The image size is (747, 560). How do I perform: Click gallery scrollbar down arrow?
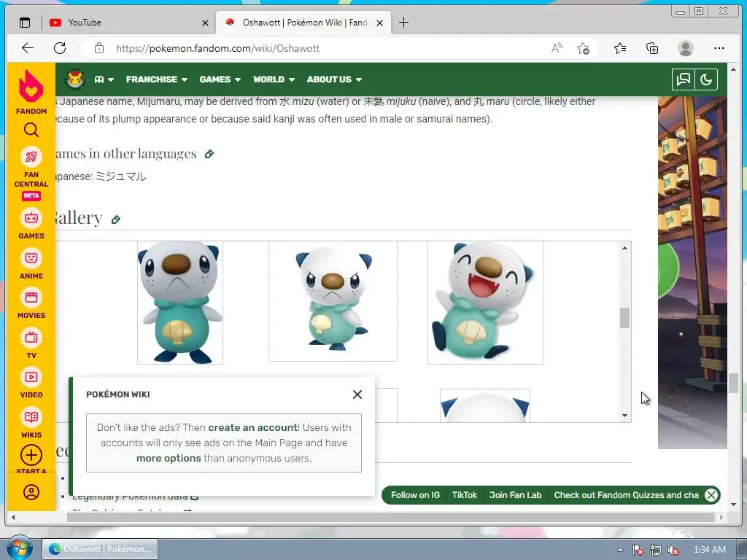(624, 415)
